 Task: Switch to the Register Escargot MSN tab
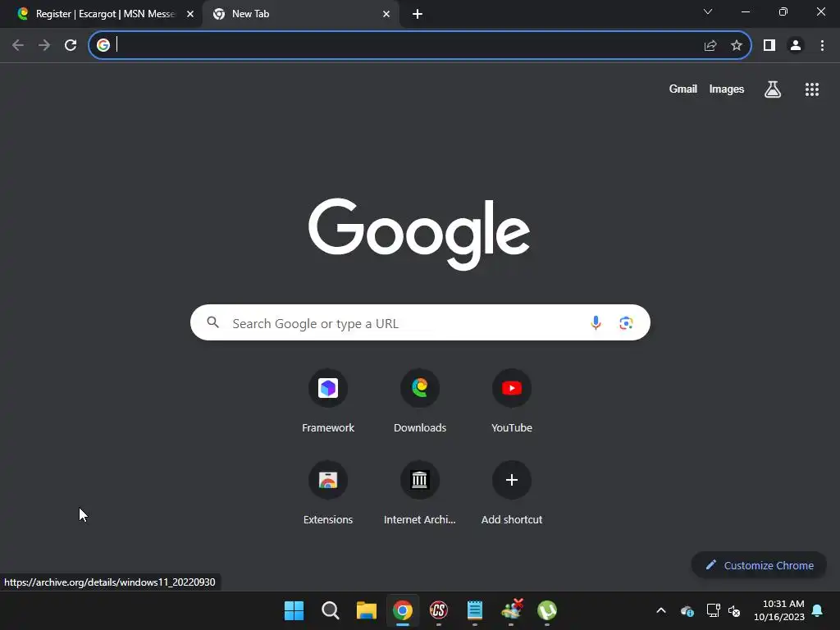[102, 14]
